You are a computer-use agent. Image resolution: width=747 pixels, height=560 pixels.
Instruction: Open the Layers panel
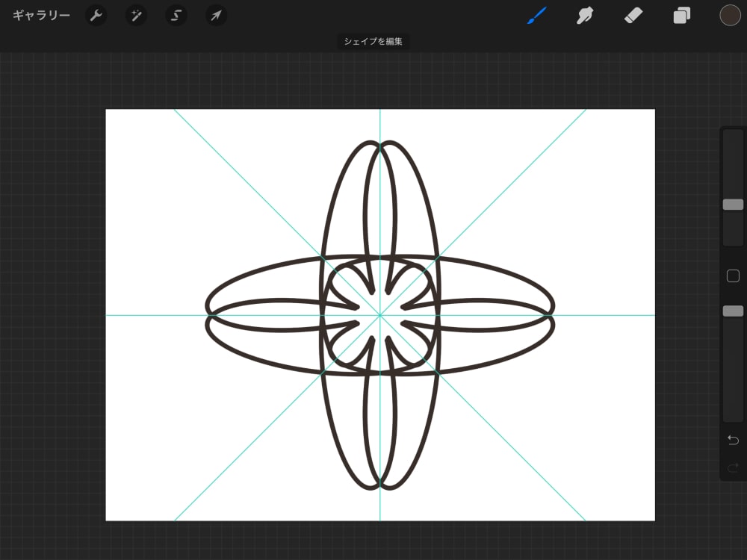681,15
